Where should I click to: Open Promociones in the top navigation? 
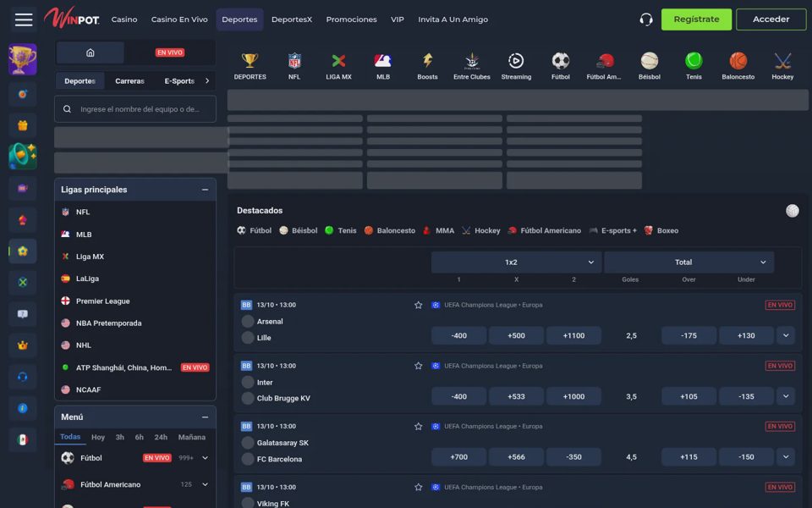click(x=351, y=19)
